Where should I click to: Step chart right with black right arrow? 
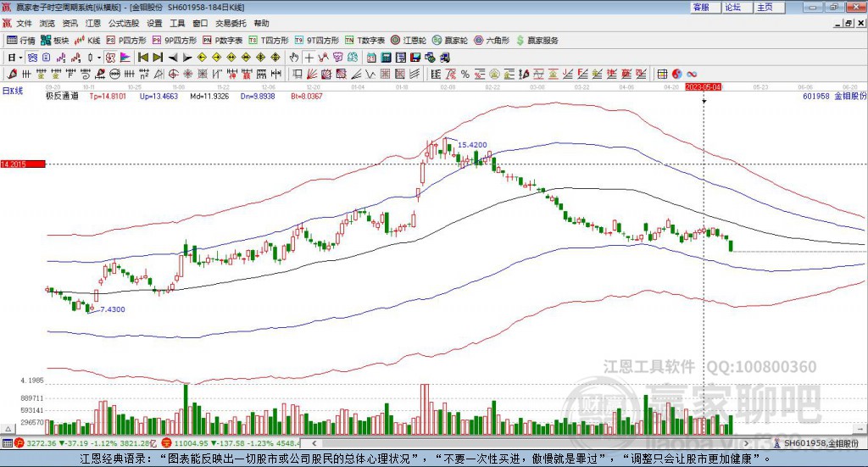click(187, 58)
